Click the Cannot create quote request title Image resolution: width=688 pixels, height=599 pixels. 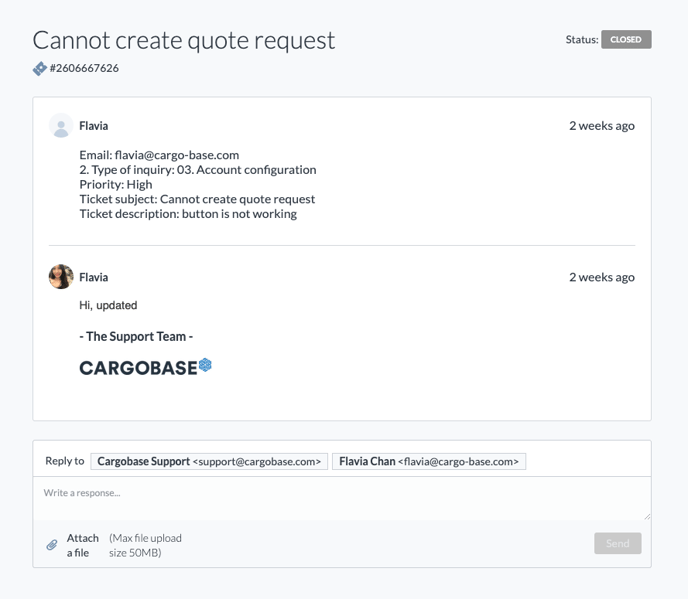pos(184,41)
